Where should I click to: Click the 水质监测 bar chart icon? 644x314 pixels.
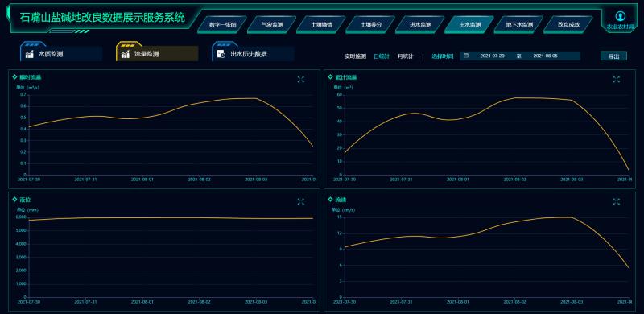pyautogui.click(x=30, y=54)
